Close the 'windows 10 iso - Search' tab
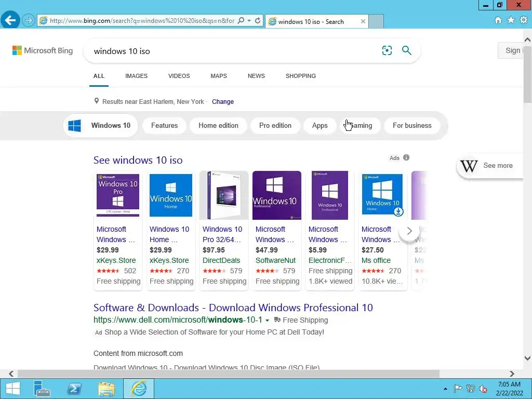 click(x=363, y=21)
